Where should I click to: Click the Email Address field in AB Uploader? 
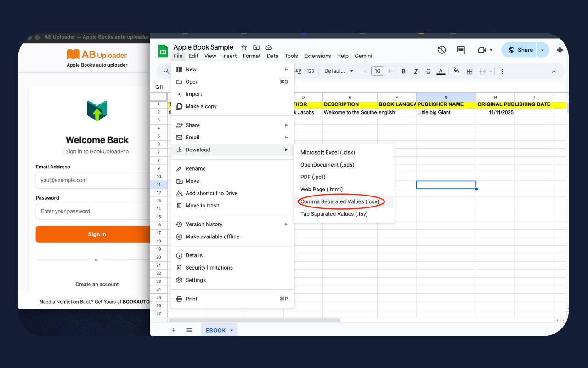93,180
